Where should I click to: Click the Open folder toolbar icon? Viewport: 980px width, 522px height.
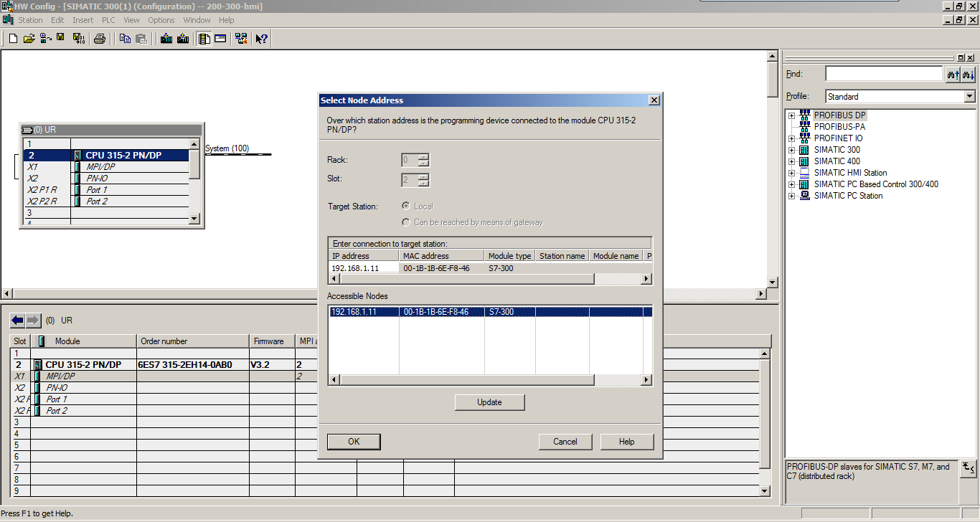[x=29, y=39]
